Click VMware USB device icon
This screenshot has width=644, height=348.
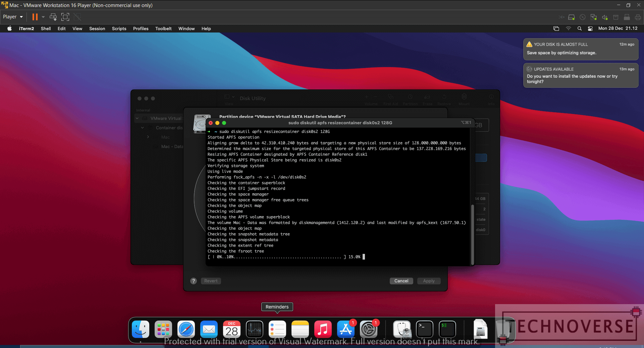tap(627, 17)
